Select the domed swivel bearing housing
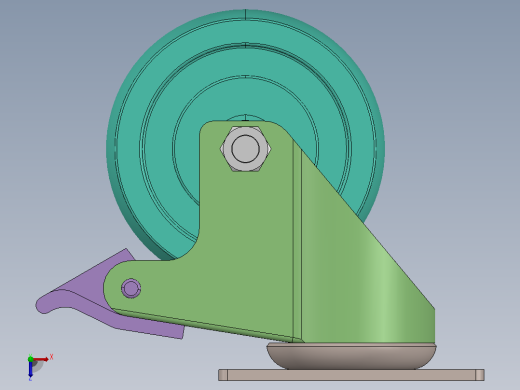The width and height of the screenshot is (520, 390). [x=351, y=356]
